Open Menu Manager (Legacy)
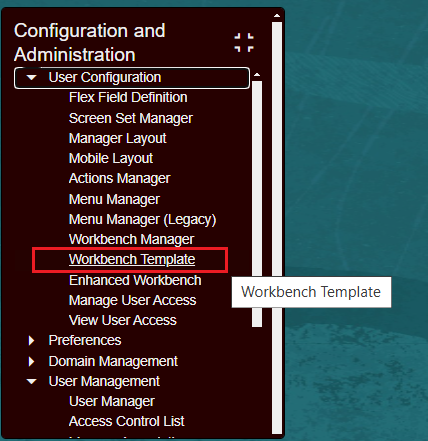Viewport: 428px width, 441px height. pyautogui.click(x=142, y=219)
